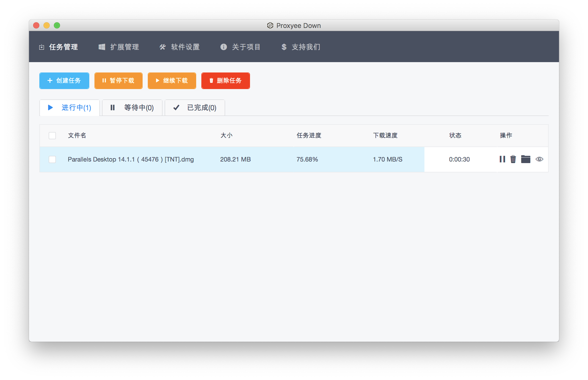The height and width of the screenshot is (380, 588).
Task: Click the 75.68% progress cell
Action: (x=307, y=159)
